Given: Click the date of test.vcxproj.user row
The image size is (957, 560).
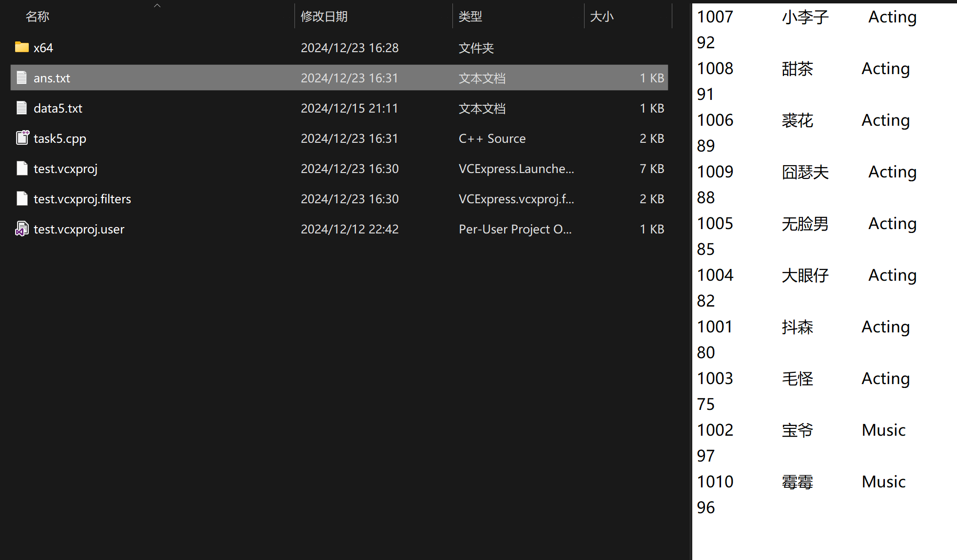Looking at the screenshot, I should point(350,229).
